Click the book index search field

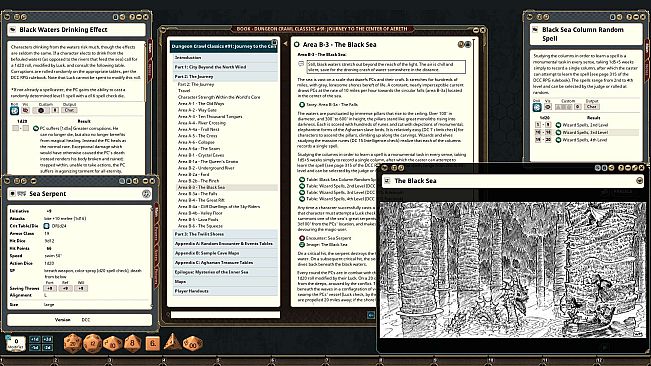click(225, 315)
